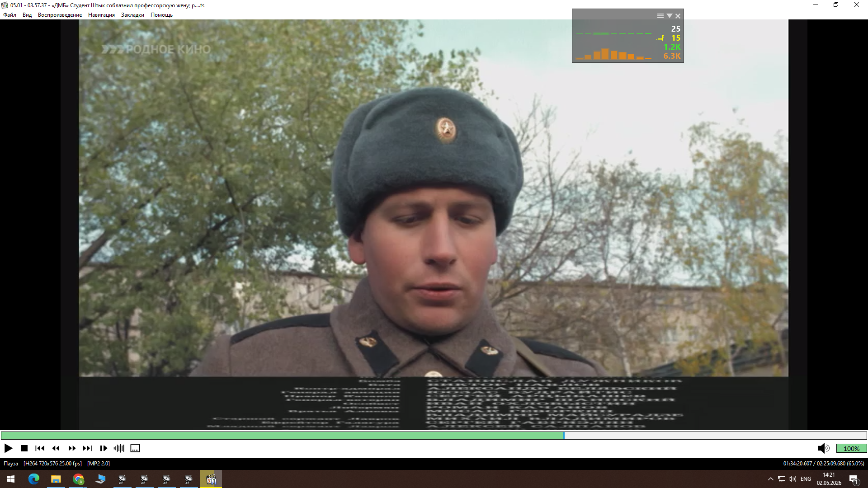Decrease playback speed with rewind button

56,448
